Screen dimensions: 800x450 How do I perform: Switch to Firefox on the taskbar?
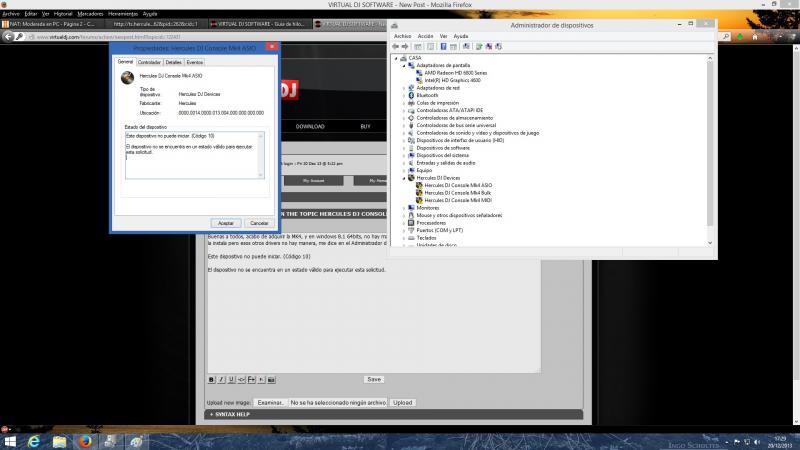pyautogui.click(x=85, y=441)
